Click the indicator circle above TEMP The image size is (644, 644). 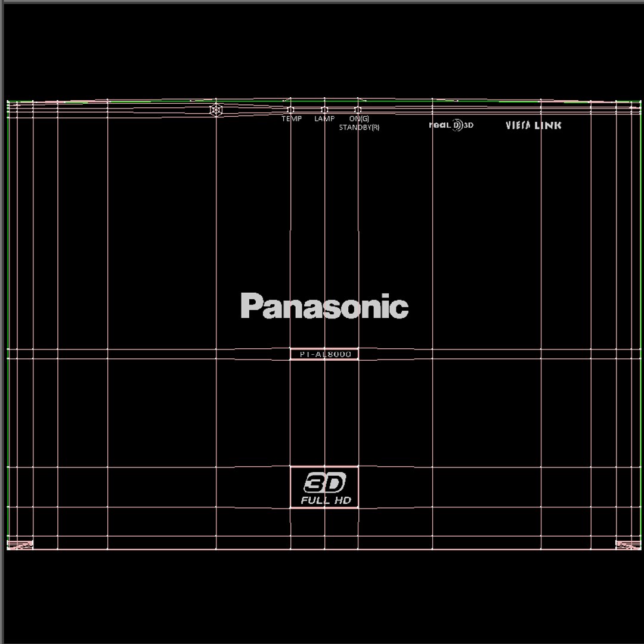[290, 110]
